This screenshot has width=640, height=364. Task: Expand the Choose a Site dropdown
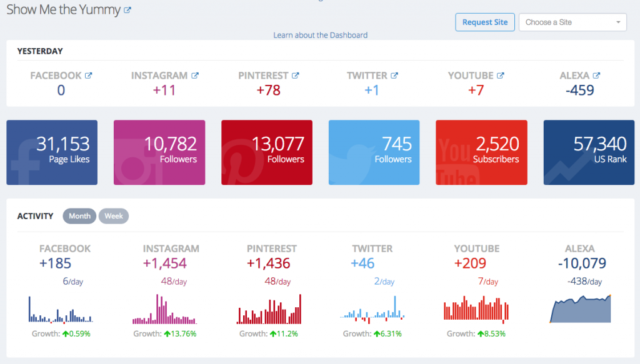click(x=572, y=22)
